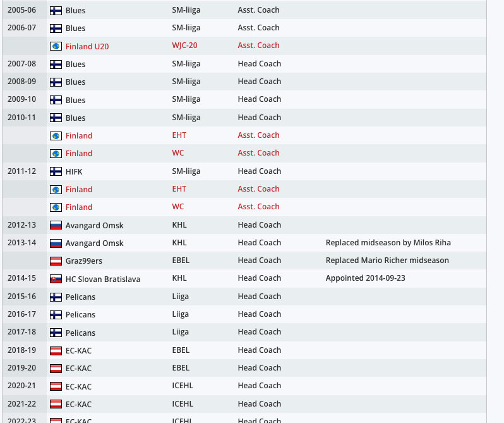Click the WC tournament link under 2011-12
Viewport: 504px width, 423px height.
click(178, 207)
